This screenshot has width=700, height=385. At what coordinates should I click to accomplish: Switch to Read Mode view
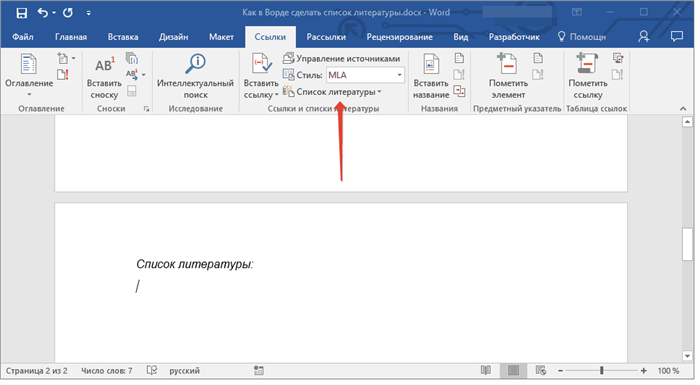point(486,370)
